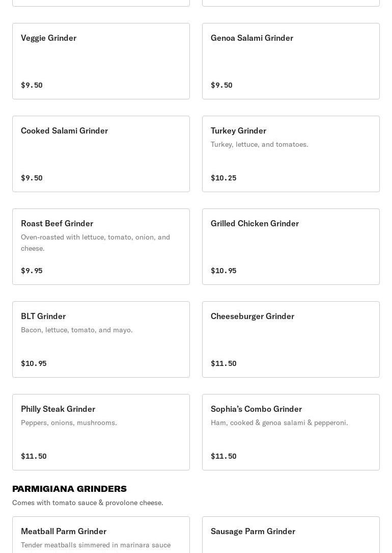The image size is (392, 553).
Task: Click the Cheeseburger Grinder $11.50 price
Action: click(223, 363)
